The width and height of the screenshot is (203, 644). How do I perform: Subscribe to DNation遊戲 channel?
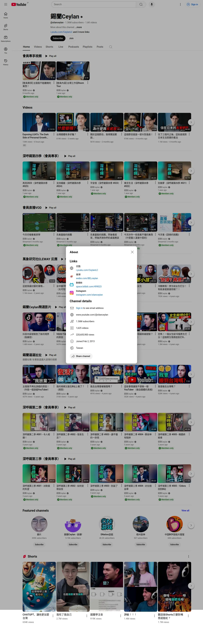pyautogui.click(x=107, y=544)
